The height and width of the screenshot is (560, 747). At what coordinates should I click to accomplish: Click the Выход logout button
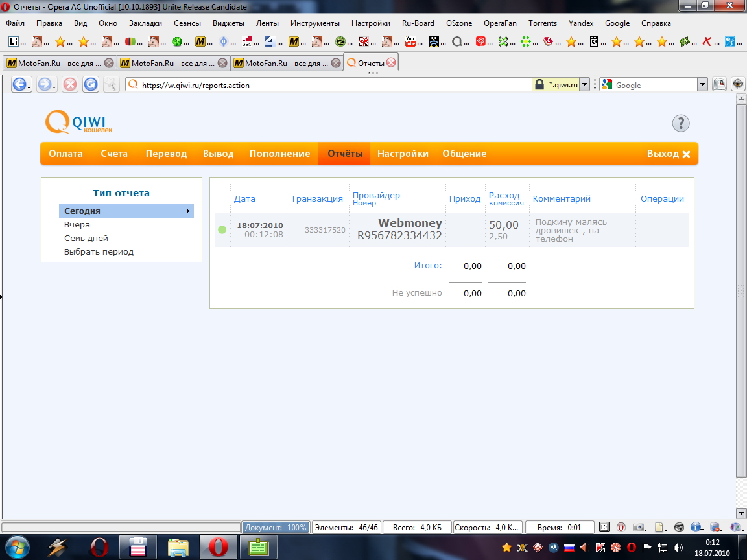point(669,154)
